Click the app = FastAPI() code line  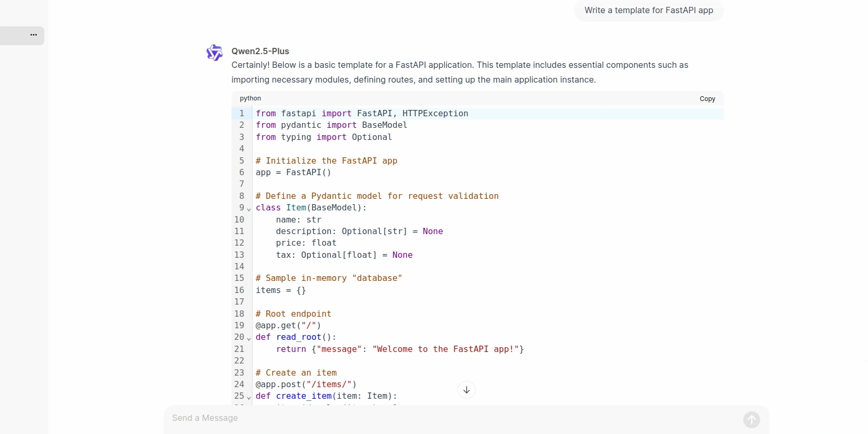click(293, 173)
